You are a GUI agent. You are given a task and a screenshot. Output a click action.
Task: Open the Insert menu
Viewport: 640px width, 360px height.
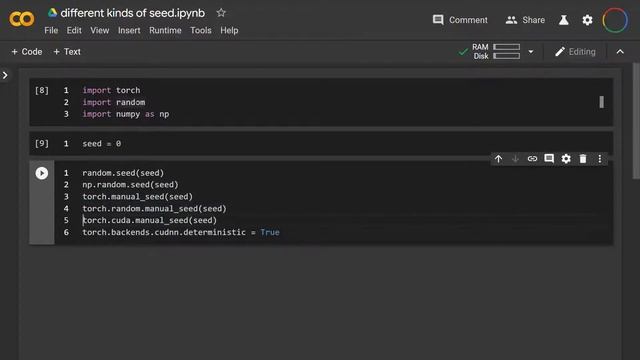click(x=129, y=30)
